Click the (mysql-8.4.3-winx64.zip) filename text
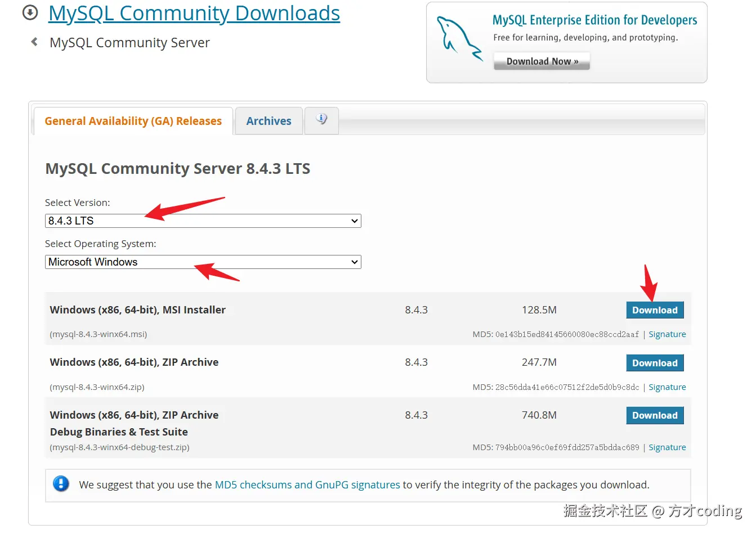This screenshot has width=756, height=534. (97, 387)
